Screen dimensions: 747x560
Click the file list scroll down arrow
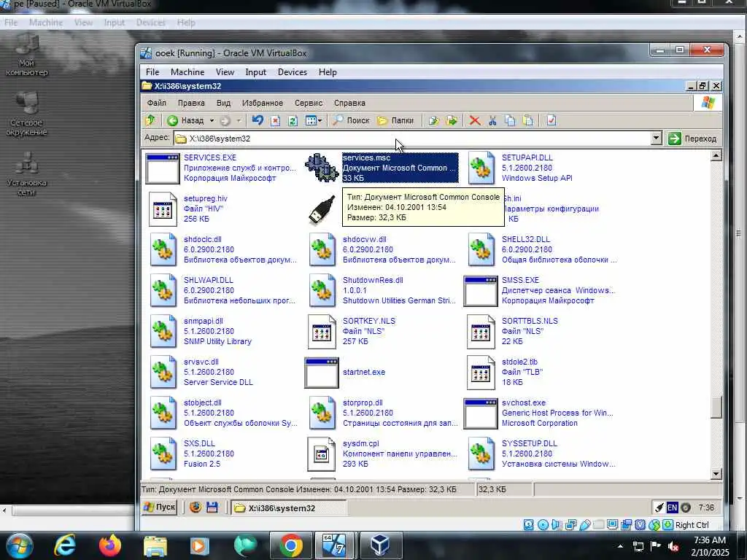tap(716, 473)
